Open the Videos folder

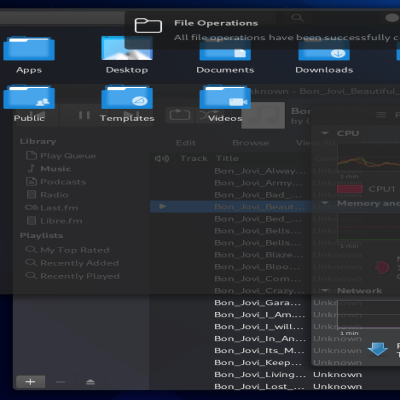point(225,104)
